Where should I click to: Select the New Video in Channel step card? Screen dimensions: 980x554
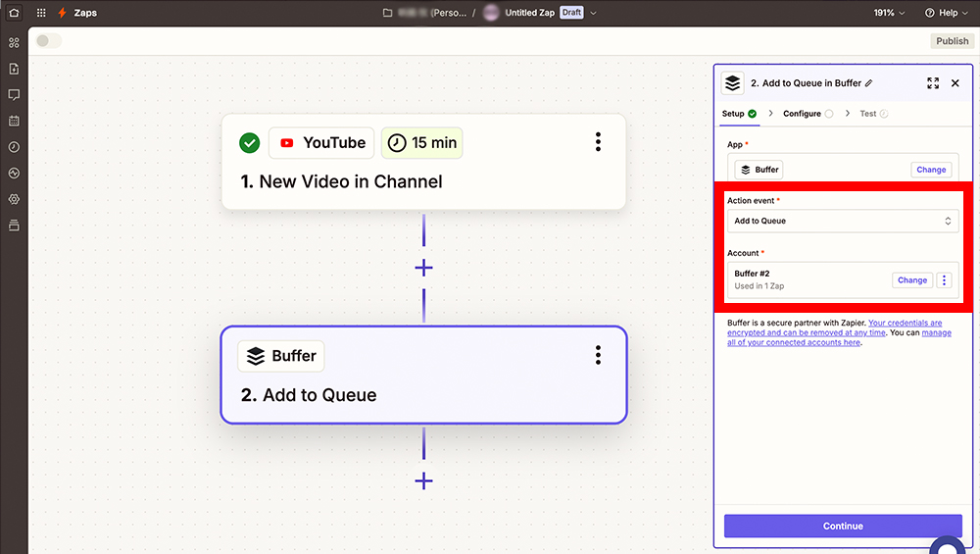point(423,162)
